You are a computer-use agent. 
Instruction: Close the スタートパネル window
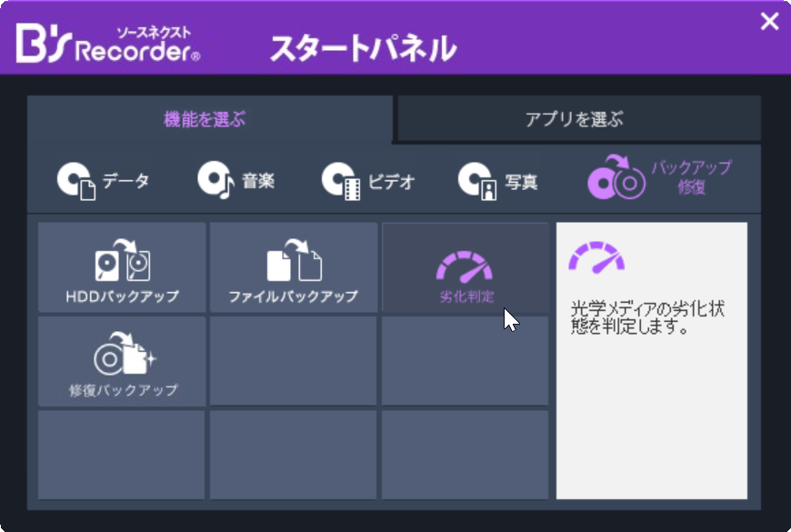[769, 21]
